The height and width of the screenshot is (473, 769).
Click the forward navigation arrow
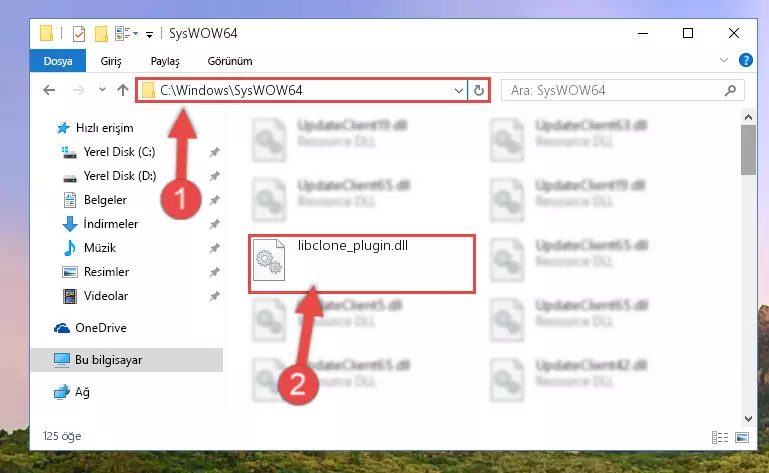pyautogui.click(x=78, y=90)
